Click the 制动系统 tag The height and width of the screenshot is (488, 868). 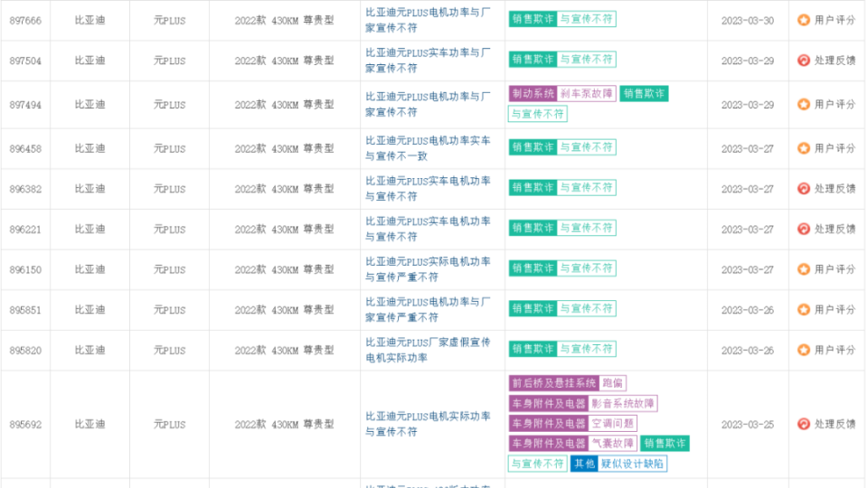533,94
